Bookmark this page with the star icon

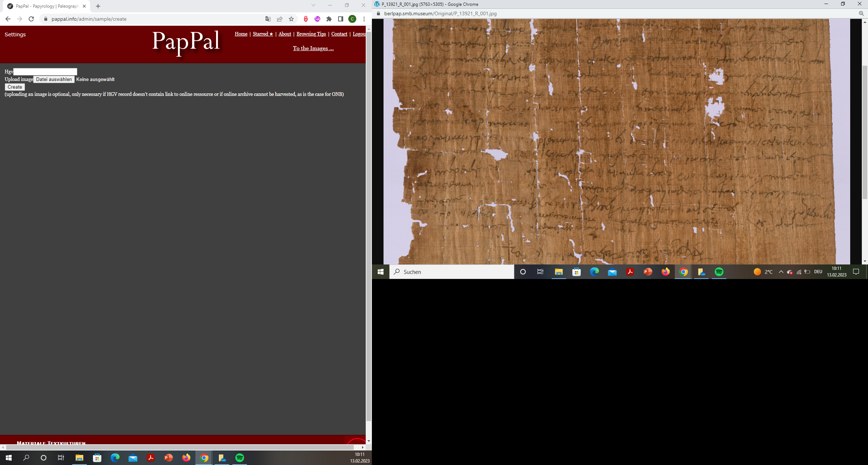click(x=291, y=19)
